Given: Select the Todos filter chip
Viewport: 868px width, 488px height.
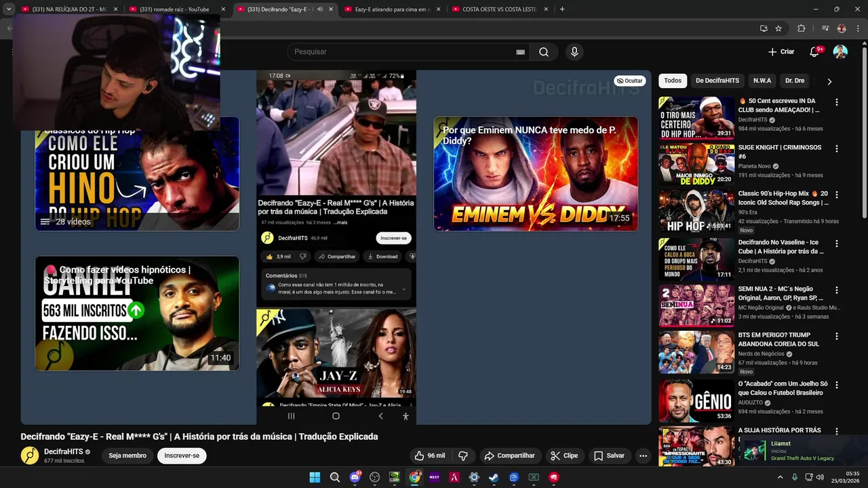Looking at the screenshot, I should tap(673, 81).
